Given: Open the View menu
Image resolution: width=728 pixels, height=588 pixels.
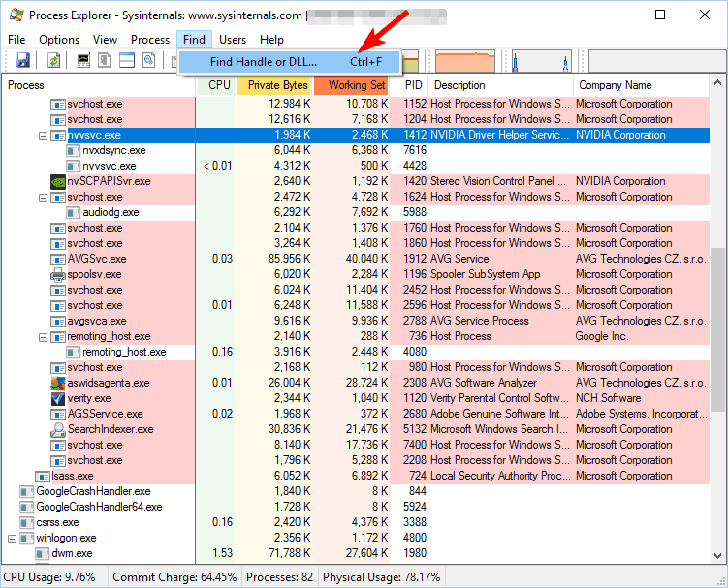Looking at the screenshot, I should [x=105, y=40].
